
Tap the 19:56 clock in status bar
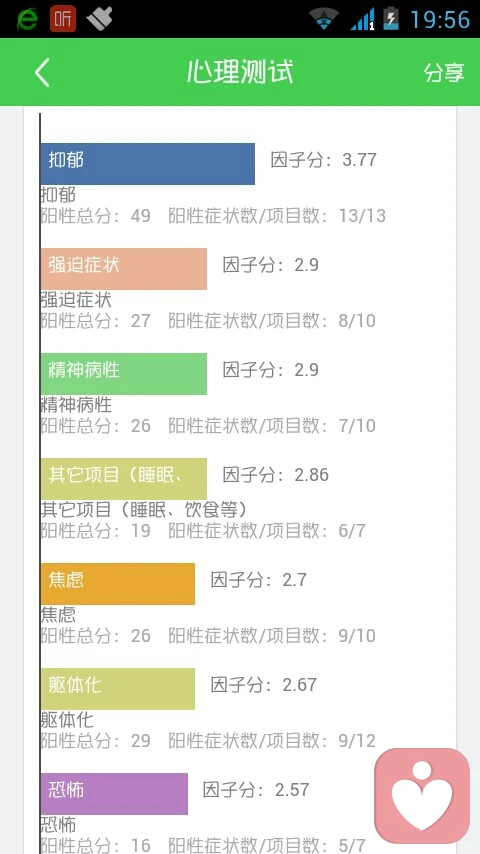pyautogui.click(x=440, y=20)
